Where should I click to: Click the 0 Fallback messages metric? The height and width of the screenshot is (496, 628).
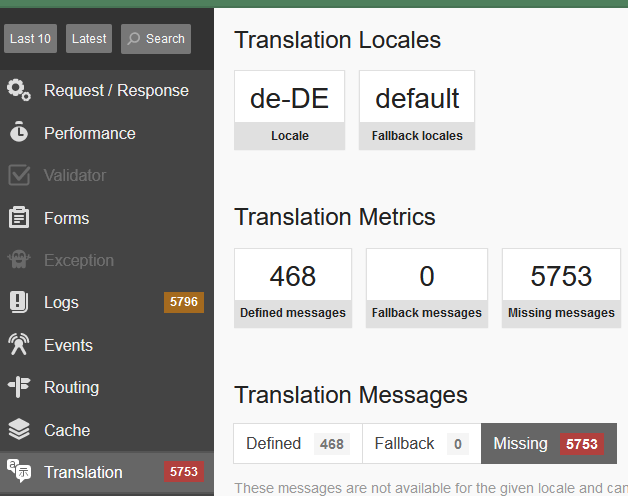[427, 288]
